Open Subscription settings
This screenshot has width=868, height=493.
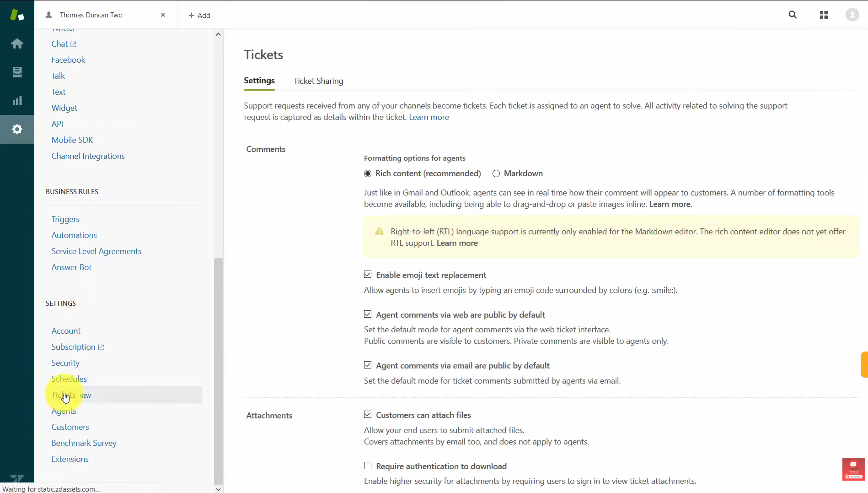point(73,347)
